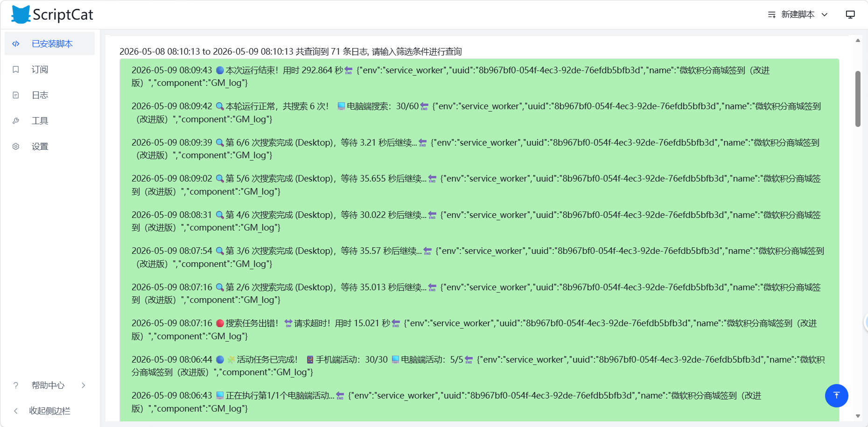Click text 活动任务已完成！
This screenshot has height=427, width=868.
[267, 359]
